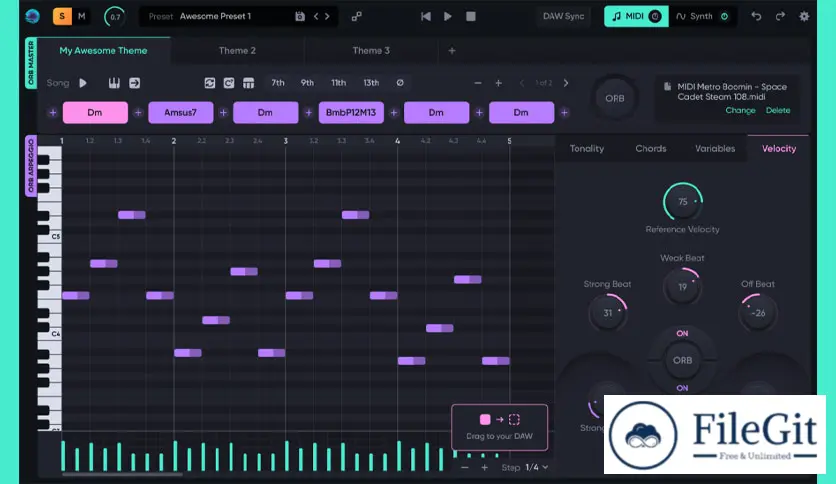This screenshot has height=484, width=836.
Task: Click the minus icon left of page counter
Action: (x=478, y=83)
